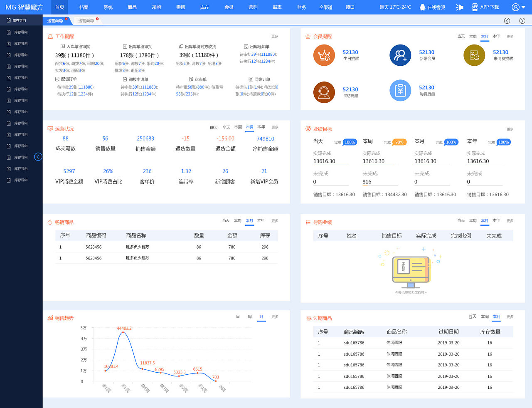532x408 pixels.
Task: Select the 未消费提醒 reminder icon
Action: pyautogui.click(x=474, y=54)
